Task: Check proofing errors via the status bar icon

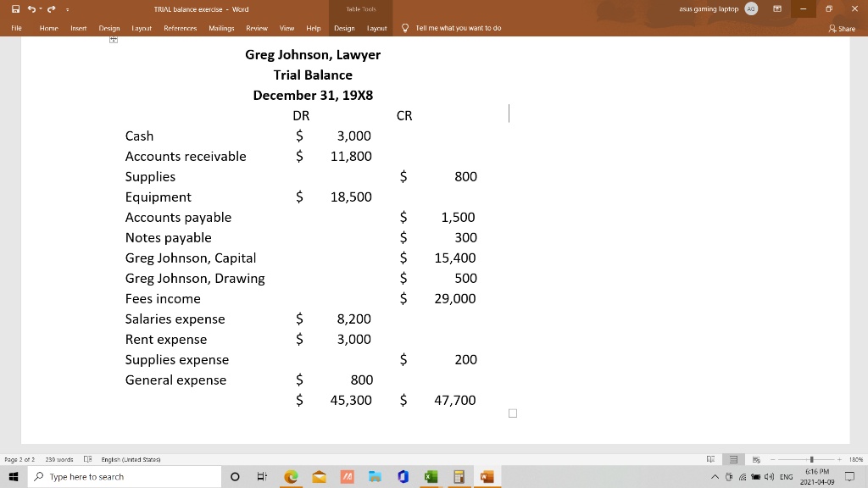Action: pos(87,459)
